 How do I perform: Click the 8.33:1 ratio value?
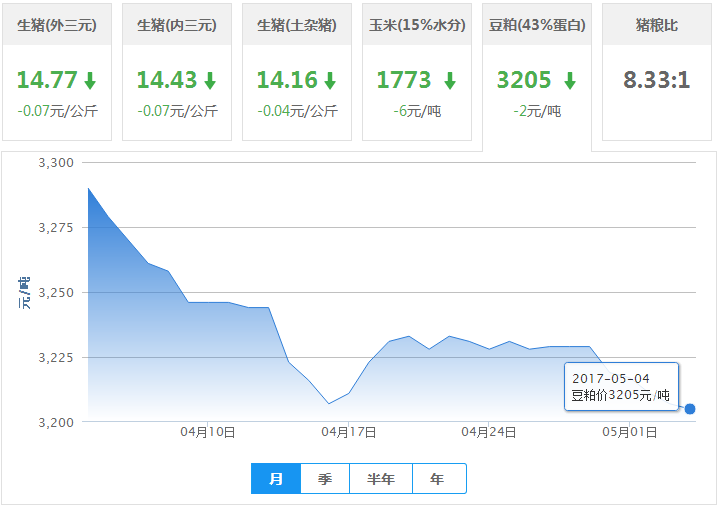(657, 80)
